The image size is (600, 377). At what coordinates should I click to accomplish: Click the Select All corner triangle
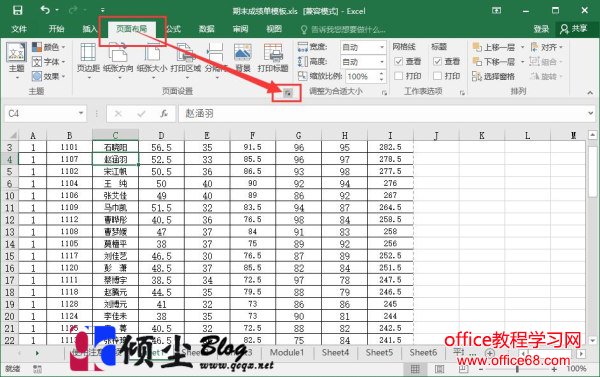click(x=13, y=135)
